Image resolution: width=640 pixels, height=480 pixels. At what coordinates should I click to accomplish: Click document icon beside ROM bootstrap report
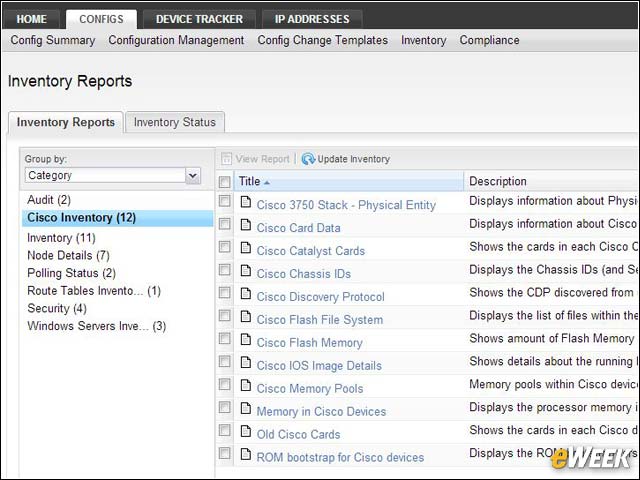[x=245, y=453]
